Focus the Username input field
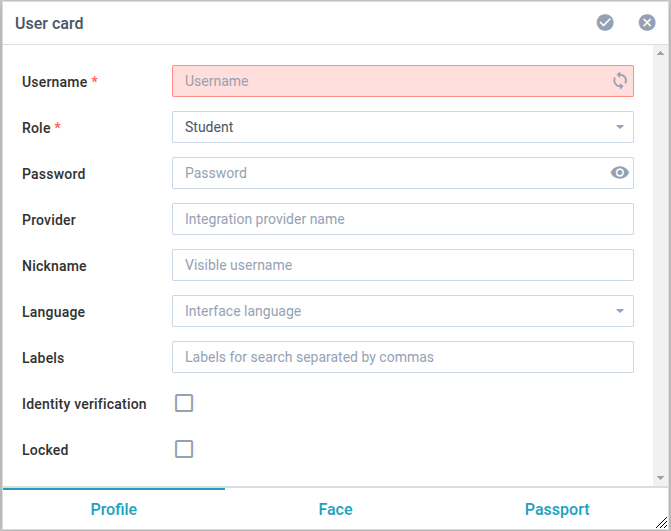Screen dimensions: 671x531 click(390, 81)
